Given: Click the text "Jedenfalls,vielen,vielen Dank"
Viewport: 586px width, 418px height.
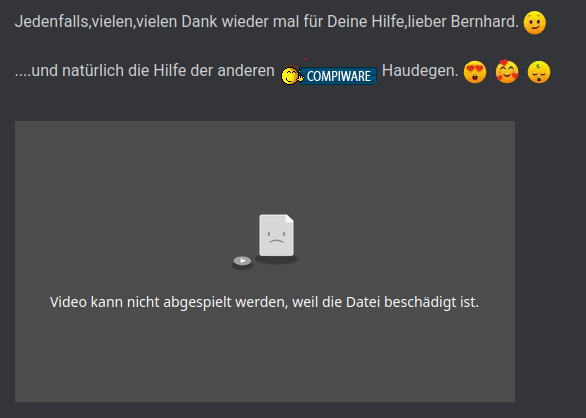Looking at the screenshot, I should coord(116,22).
